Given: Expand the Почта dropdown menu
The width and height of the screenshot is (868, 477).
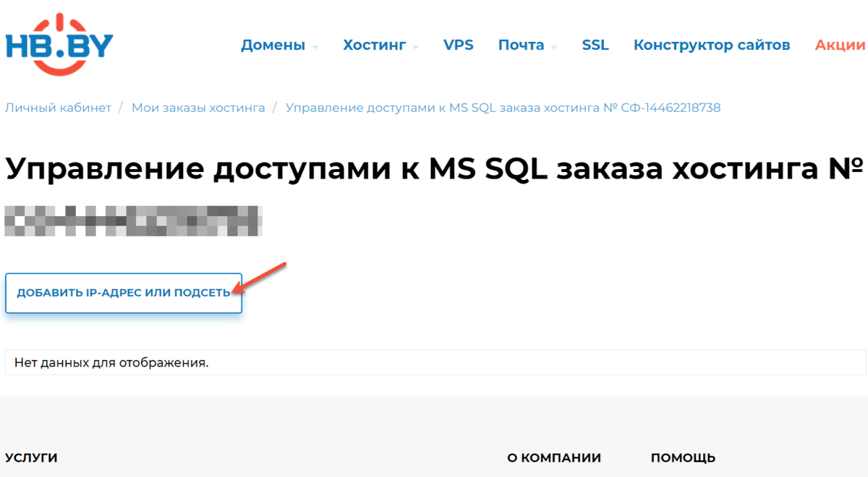Looking at the screenshot, I should click(522, 45).
